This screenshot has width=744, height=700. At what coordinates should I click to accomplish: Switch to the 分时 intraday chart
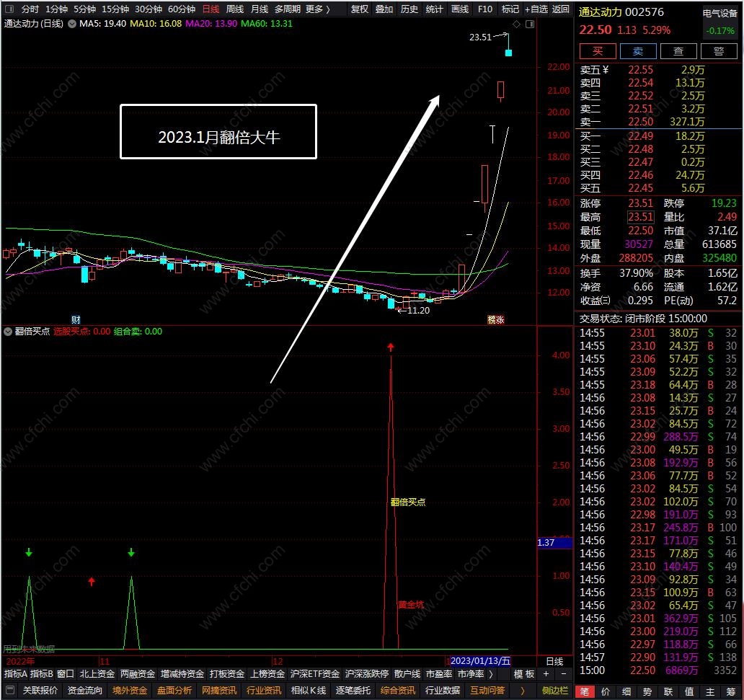click(30, 9)
